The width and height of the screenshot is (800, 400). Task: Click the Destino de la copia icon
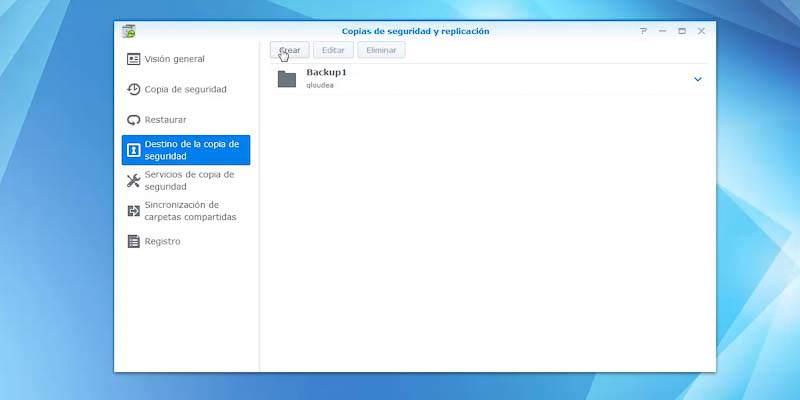(x=133, y=150)
